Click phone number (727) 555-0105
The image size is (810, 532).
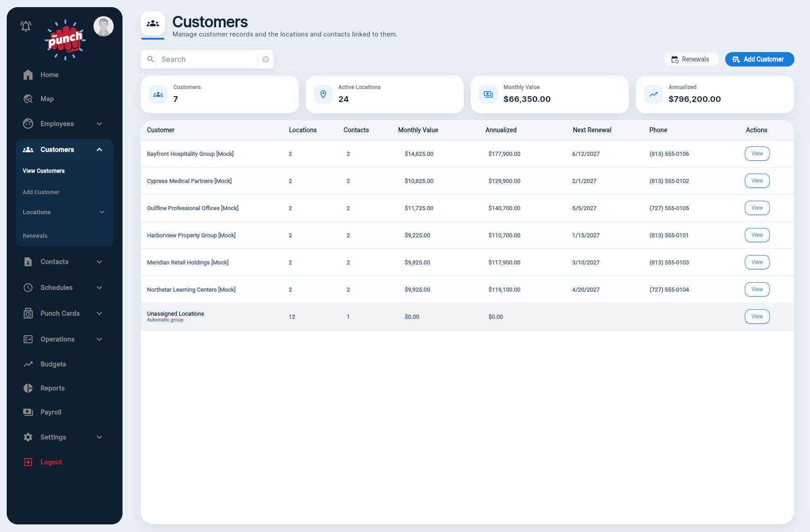[x=669, y=208]
